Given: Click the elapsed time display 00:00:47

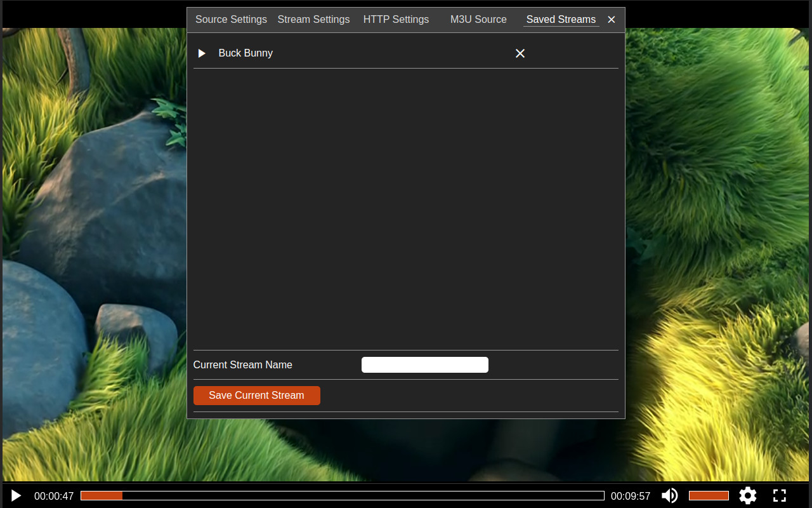Looking at the screenshot, I should 53,496.
